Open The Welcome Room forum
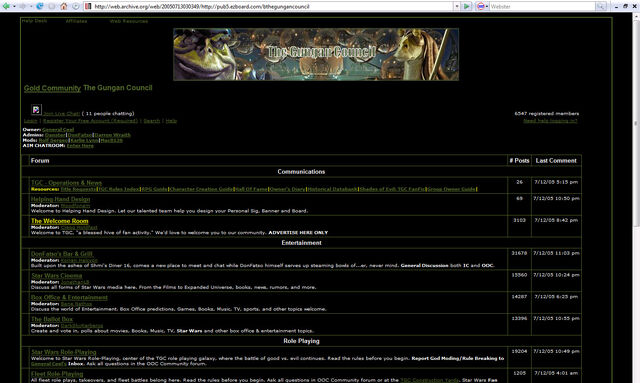 [x=60, y=221]
